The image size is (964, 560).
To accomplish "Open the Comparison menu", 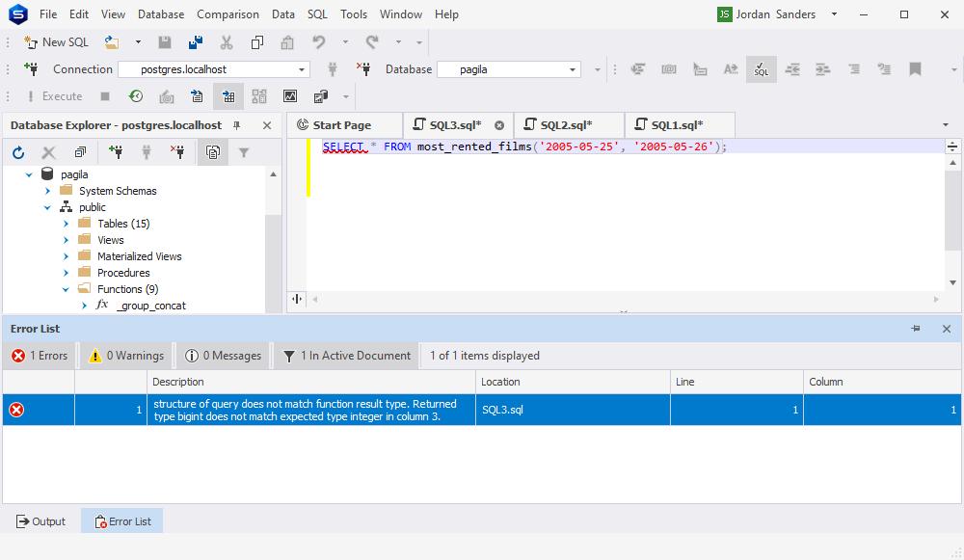I will coord(228,13).
